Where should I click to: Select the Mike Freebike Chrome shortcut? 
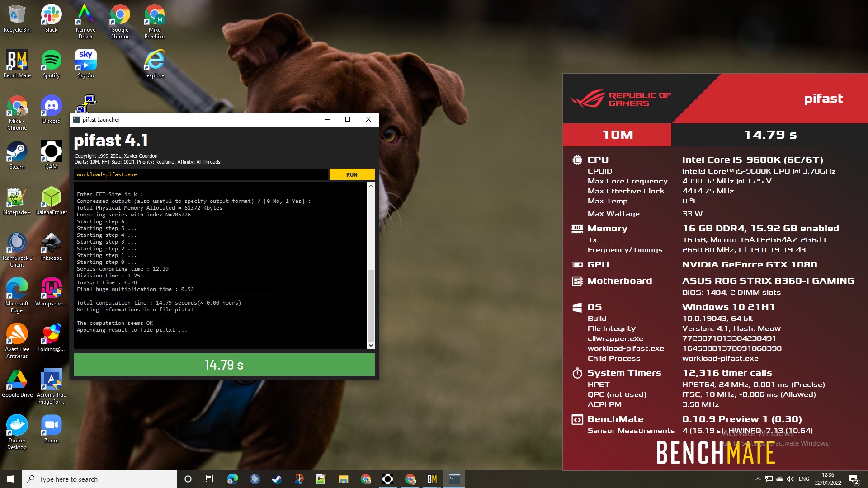[x=155, y=22]
